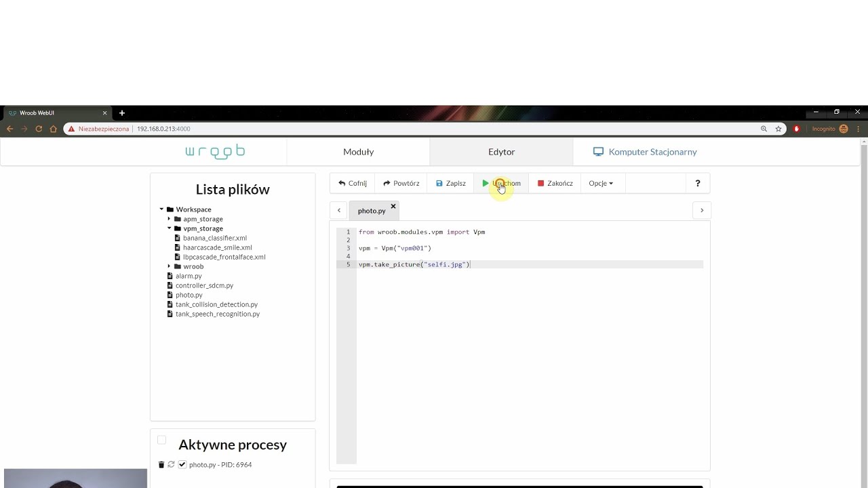
Task: Open controller_sdcm.py in file list
Action: tap(204, 285)
